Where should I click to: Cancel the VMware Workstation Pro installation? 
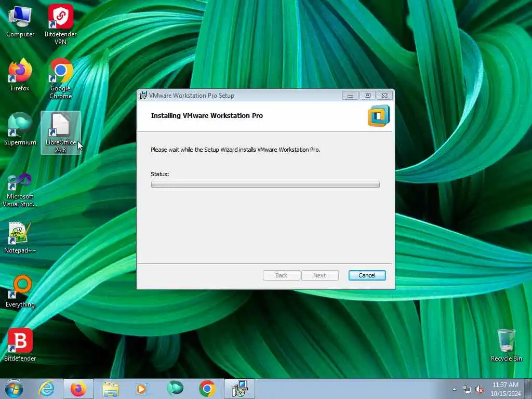click(367, 275)
